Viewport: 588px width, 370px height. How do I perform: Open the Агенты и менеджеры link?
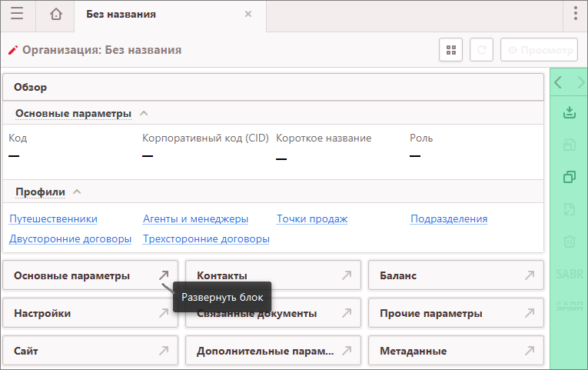195,219
